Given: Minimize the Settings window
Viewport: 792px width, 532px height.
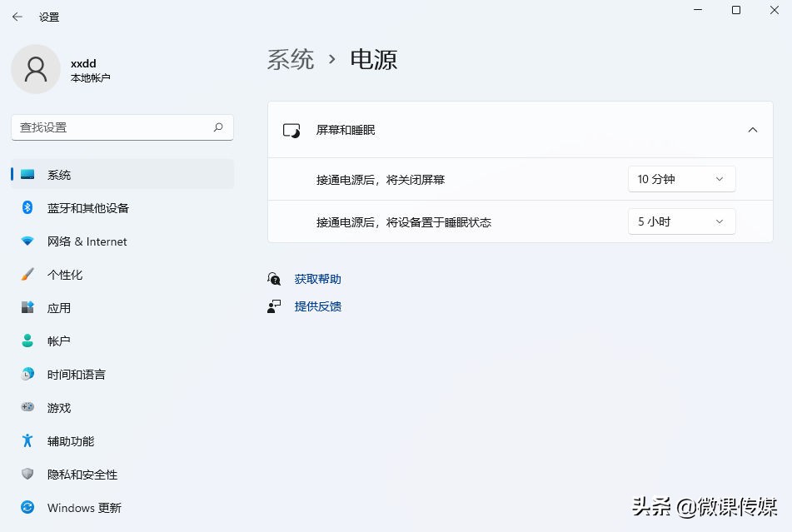Looking at the screenshot, I should (698, 10).
